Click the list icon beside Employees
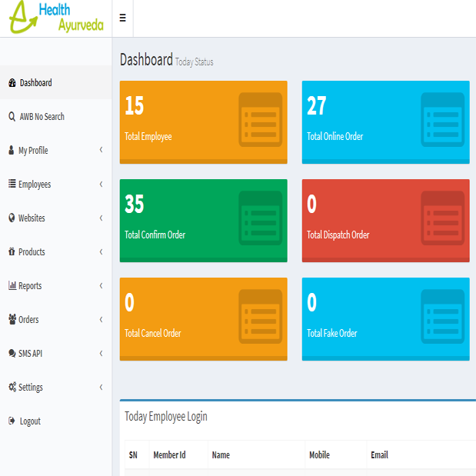476x476 pixels. (12, 185)
